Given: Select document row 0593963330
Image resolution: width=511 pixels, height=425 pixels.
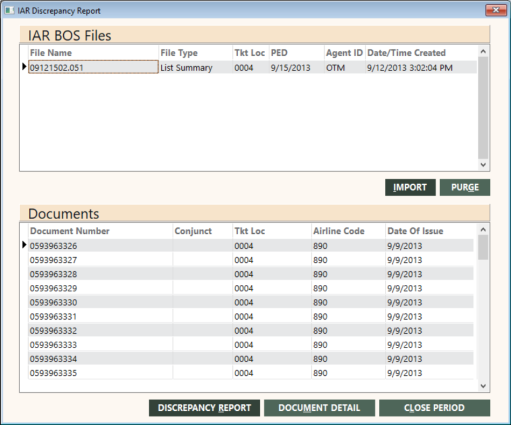Looking at the screenshot, I should pos(250,302).
